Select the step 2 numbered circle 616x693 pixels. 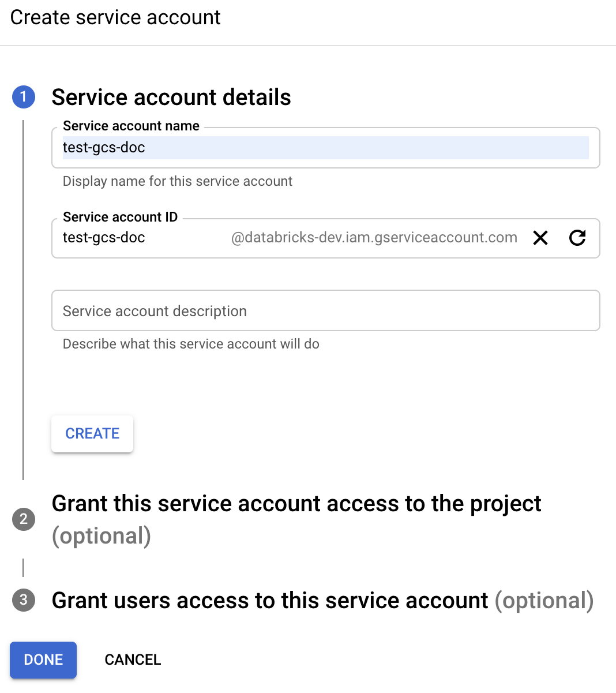[x=24, y=519]
